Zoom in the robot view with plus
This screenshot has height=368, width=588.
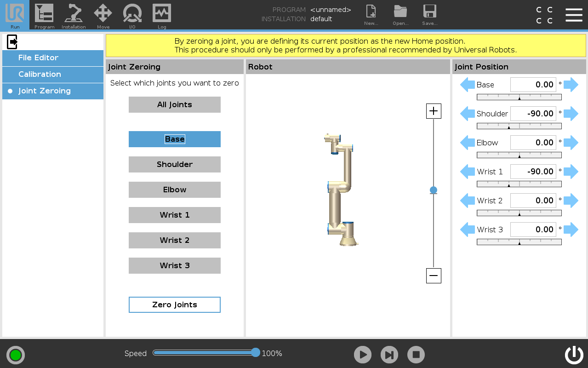[434, 111]
